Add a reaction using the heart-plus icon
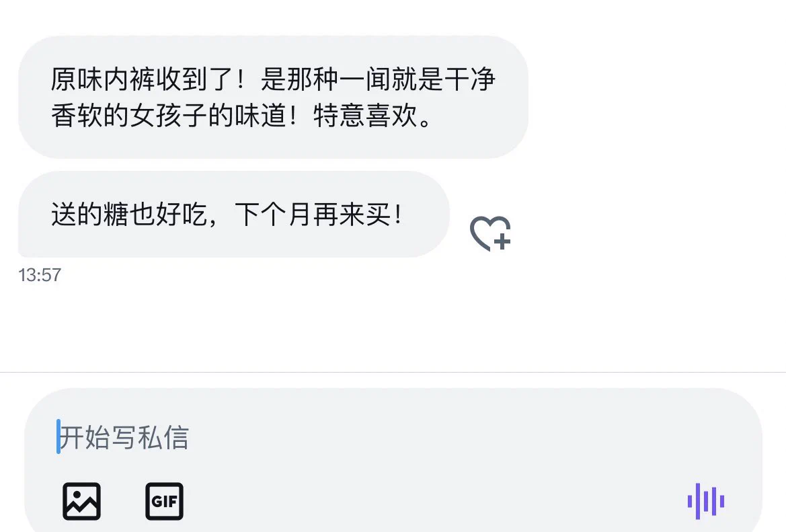The image size is (786, 532). pos(490,233)
